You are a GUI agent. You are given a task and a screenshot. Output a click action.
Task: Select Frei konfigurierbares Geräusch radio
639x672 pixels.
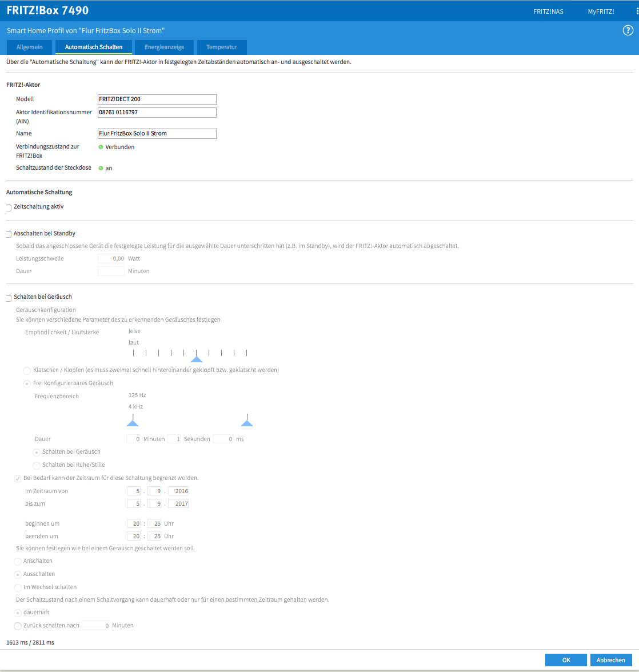click(26, 383)
